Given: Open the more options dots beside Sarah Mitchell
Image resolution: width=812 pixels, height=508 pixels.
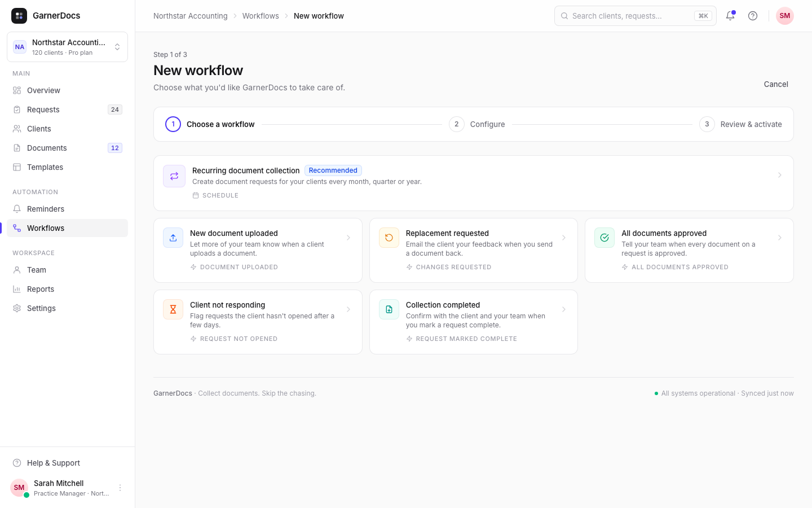Looking at the screenshot, I should click(x=120, y=488).
